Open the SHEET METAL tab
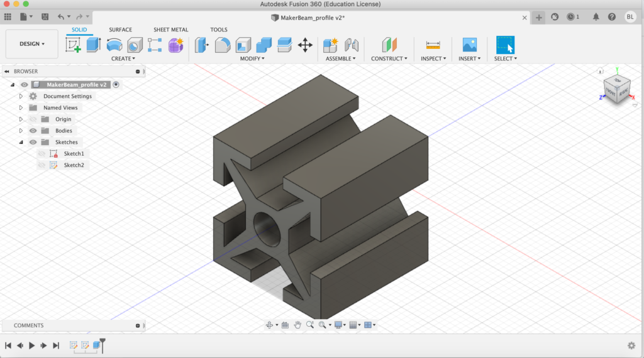Screen dimensions: 644x358 (x=170, y=30)
